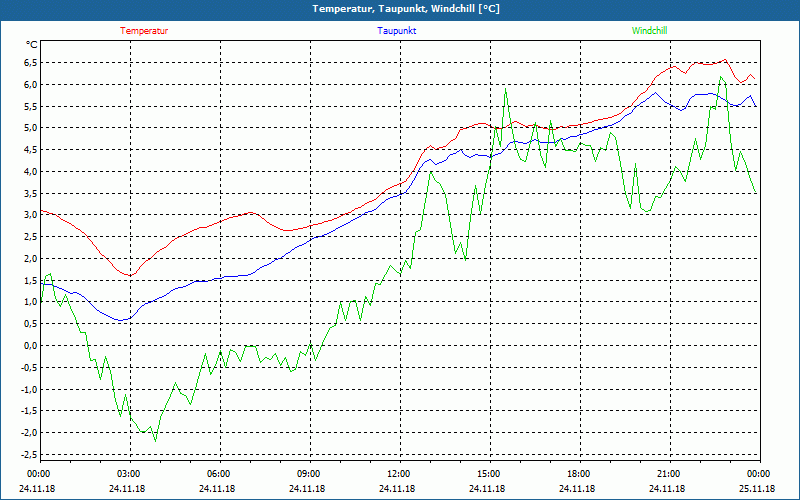This screenshot has width=800, height=500.
Task: Click the -1,5 y-axis value
Action: [x=29, y=411]
